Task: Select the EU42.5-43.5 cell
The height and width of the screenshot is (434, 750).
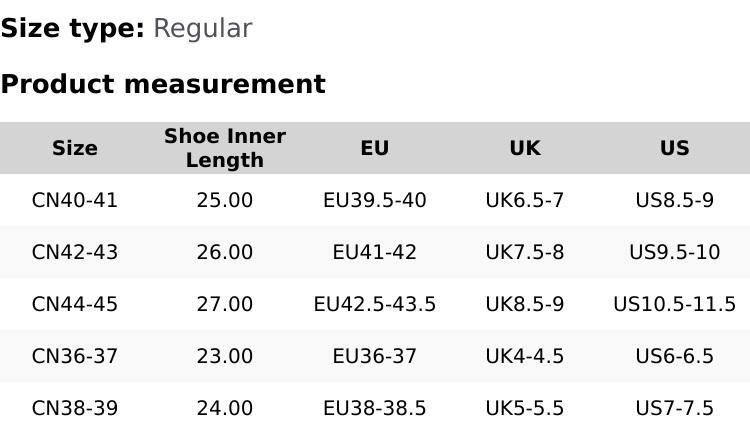Action: point(375,304)
